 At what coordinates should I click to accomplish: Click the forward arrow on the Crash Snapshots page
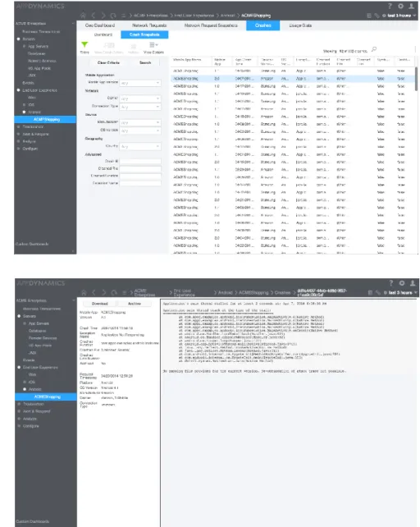(x=103, y=16)
